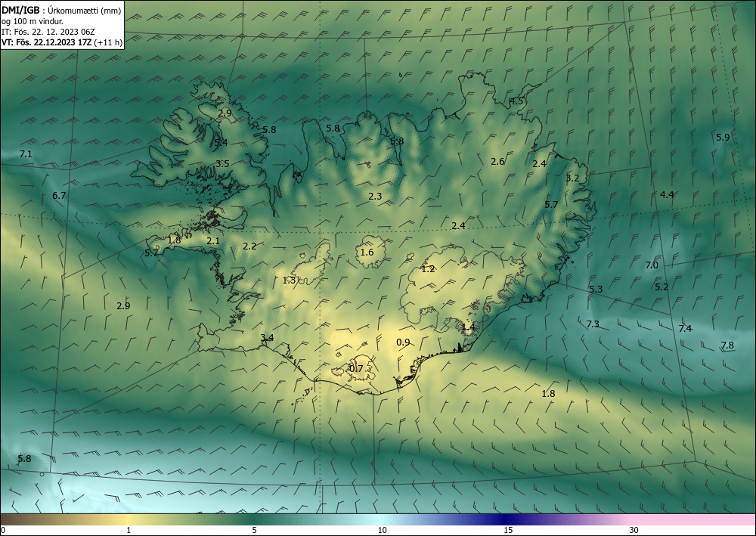Select the 5.4 value label
This screenshot has width=756, height=536.
[x=221, y=143]
